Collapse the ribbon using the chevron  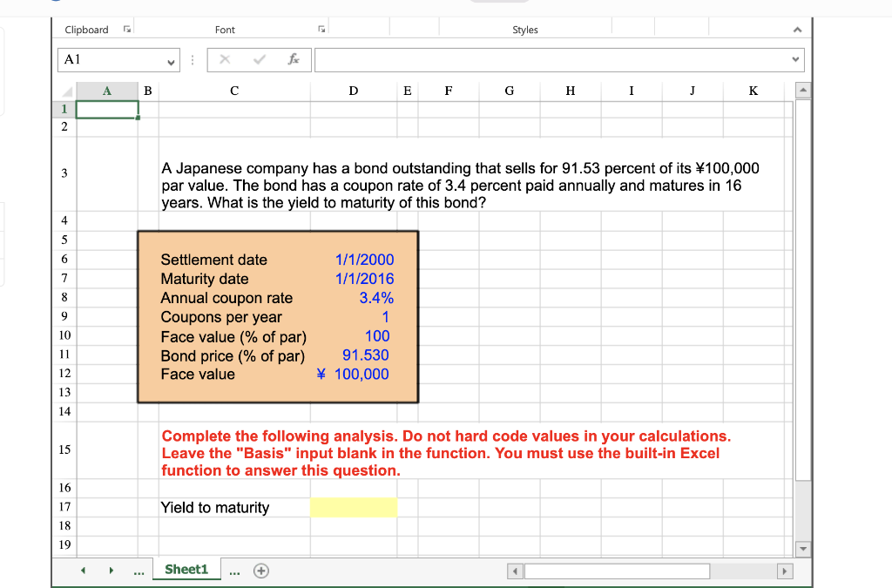tap(797, 29)
